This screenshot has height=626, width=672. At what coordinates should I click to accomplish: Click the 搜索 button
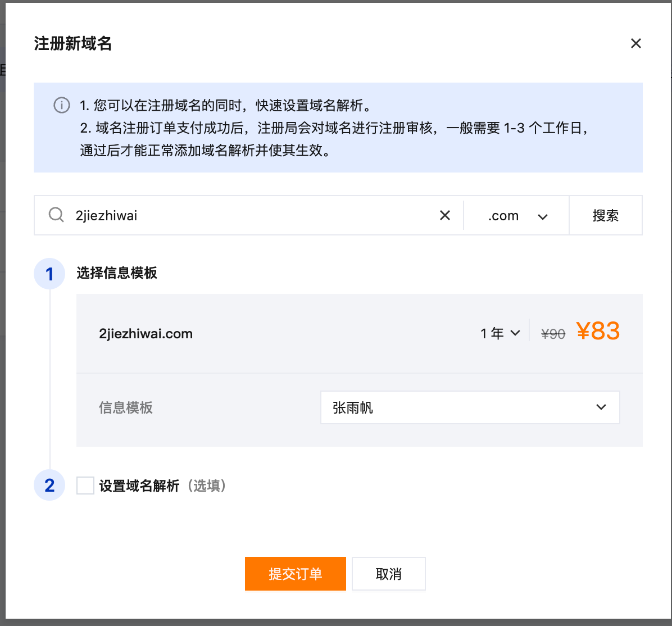(x=605, y=216)
